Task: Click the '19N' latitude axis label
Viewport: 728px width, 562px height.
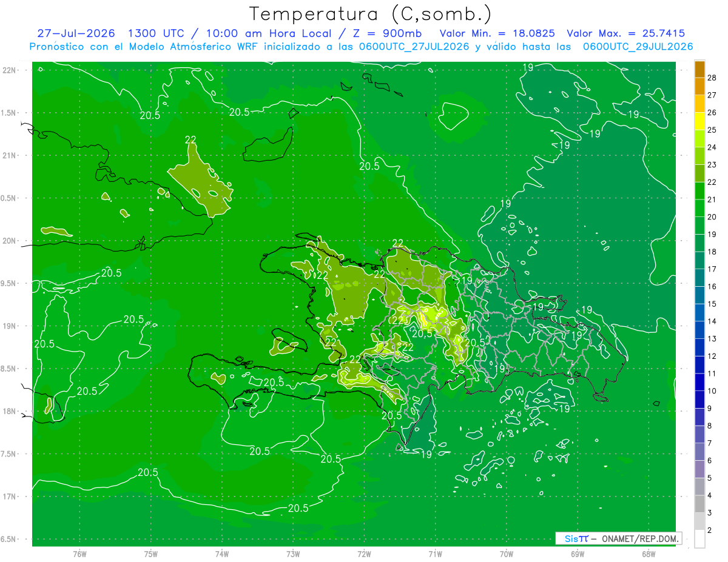Action: point(9,326)
